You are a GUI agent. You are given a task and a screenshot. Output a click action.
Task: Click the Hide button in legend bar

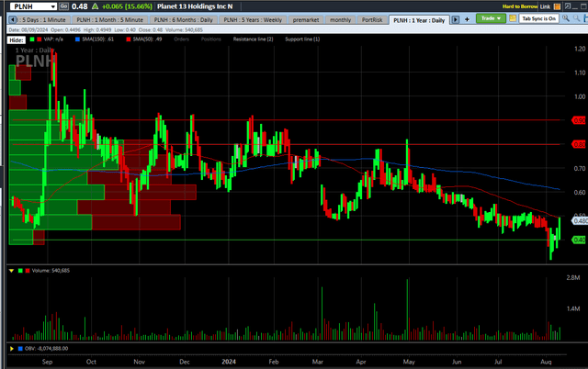(17, 39)
